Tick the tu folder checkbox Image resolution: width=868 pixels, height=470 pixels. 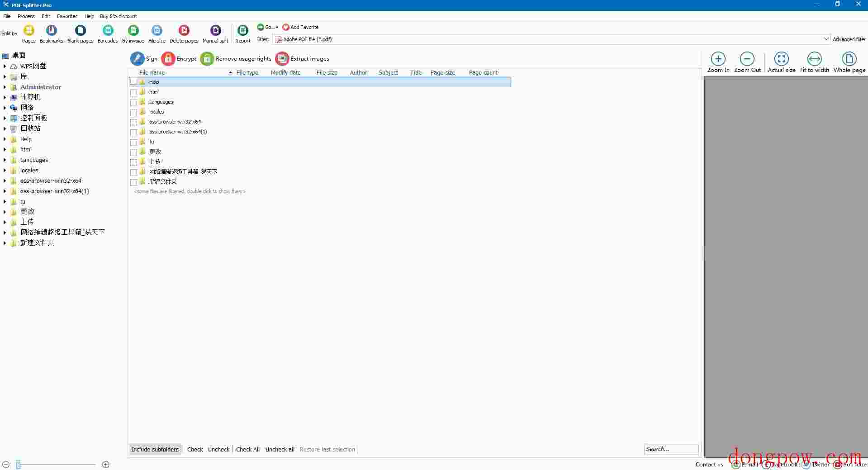point(133,142)
